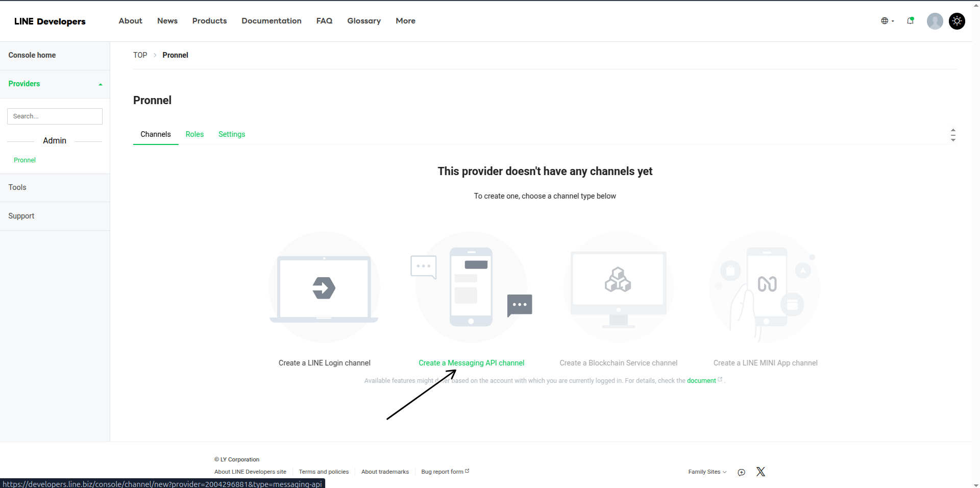Click the tab-bar down stepper arrow
The width and height of the screenshot is (980, 488).
953,139
